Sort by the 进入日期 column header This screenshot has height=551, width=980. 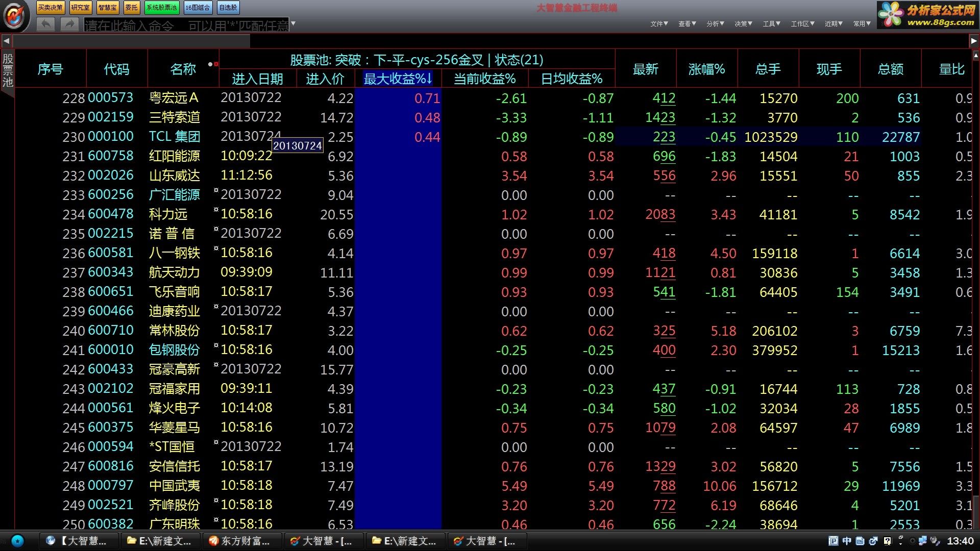click(257, 79)
